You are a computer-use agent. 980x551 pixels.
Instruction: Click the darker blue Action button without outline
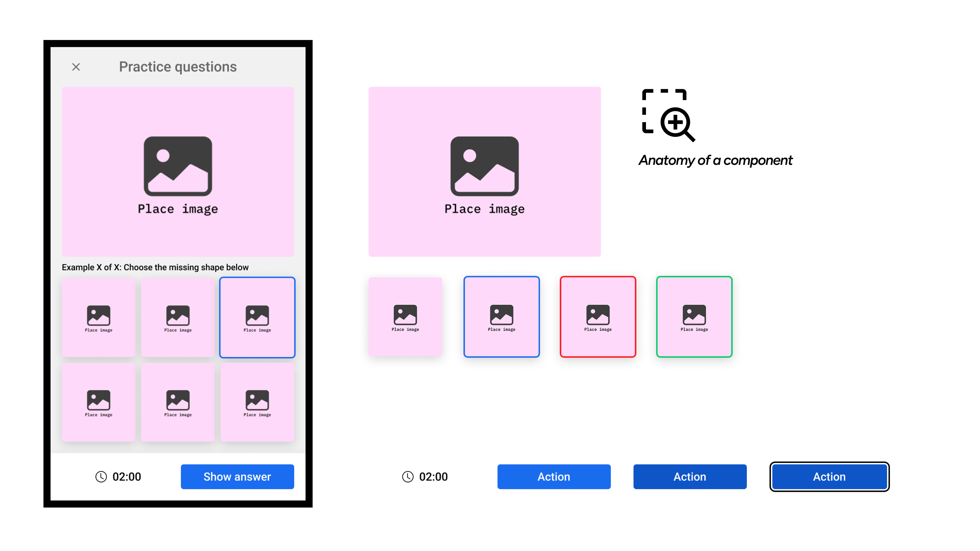pyautogui.click(x=689, y=477)
